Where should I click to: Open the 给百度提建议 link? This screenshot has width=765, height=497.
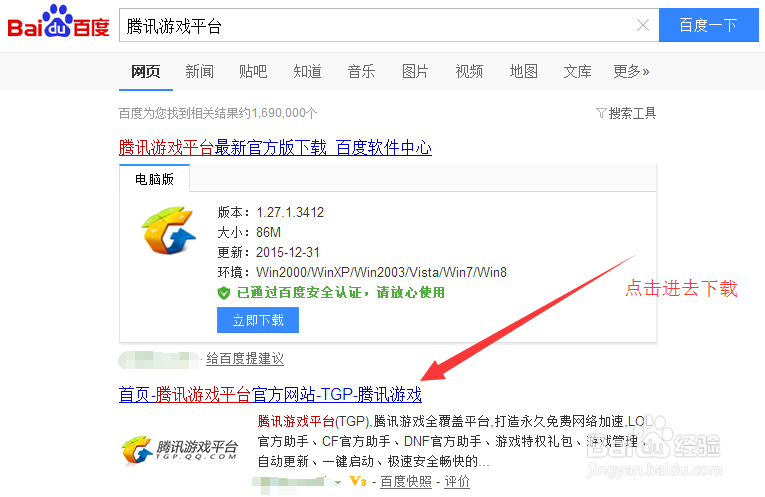[x=245, y=359]
